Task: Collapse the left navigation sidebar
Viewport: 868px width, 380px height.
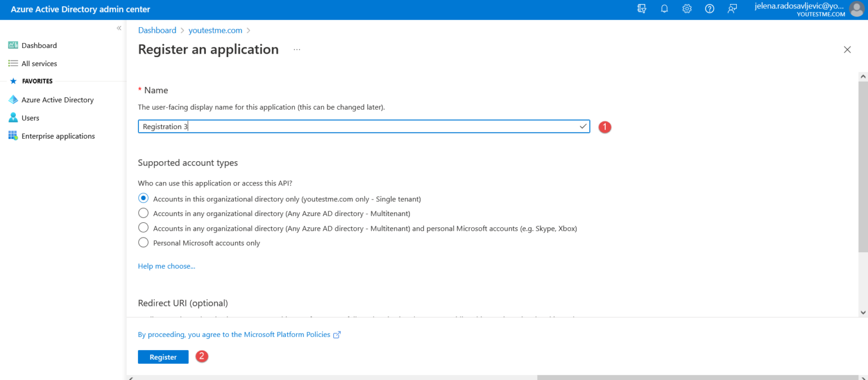Action: (119, 28)
